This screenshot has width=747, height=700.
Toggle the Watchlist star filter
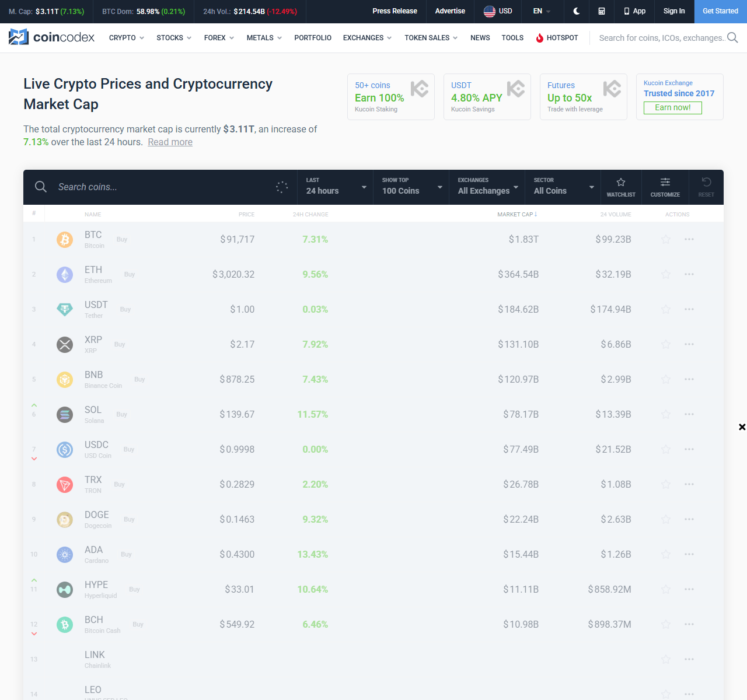point(621,187)
